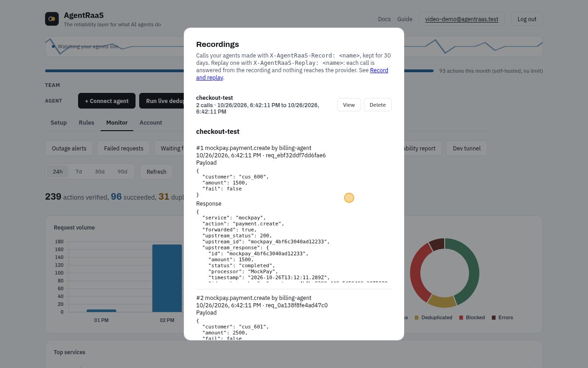Click the 'Top services' section title

(69, 352)
